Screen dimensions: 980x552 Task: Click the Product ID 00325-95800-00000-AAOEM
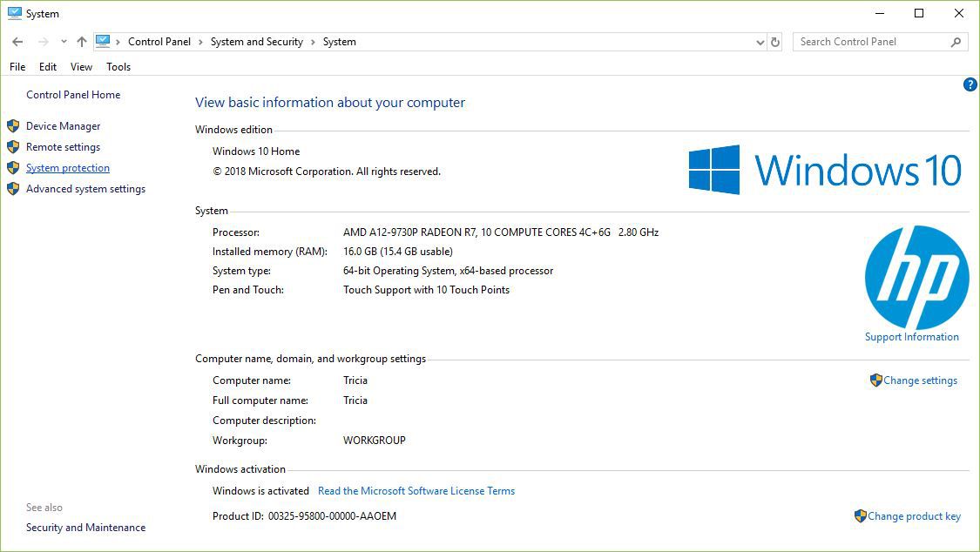[332, 515]
